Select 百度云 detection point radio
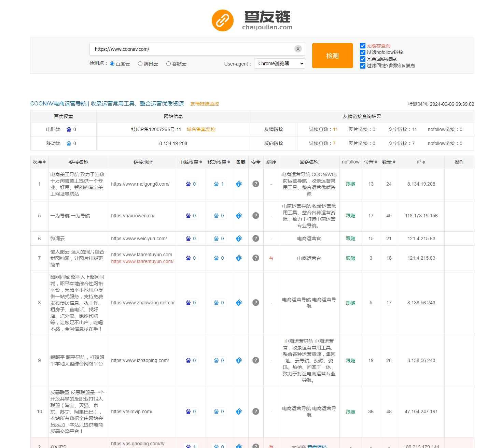This screenshot has height=448, width=502. (x=112, y=64)
